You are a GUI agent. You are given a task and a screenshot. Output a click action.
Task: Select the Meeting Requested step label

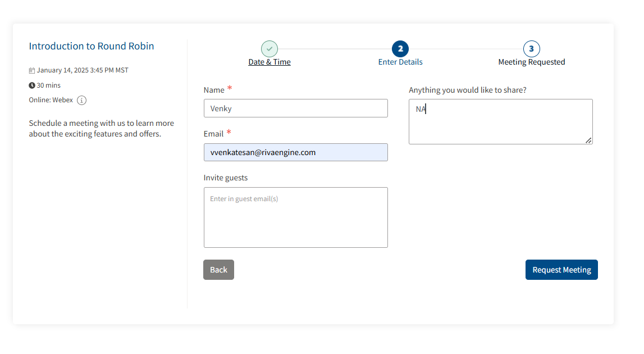tap(531, 62)
